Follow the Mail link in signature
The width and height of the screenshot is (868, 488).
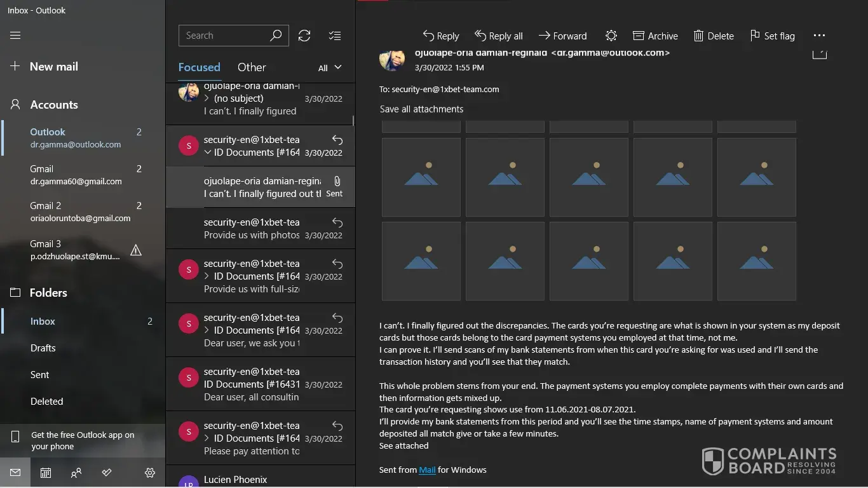[427, 470]
